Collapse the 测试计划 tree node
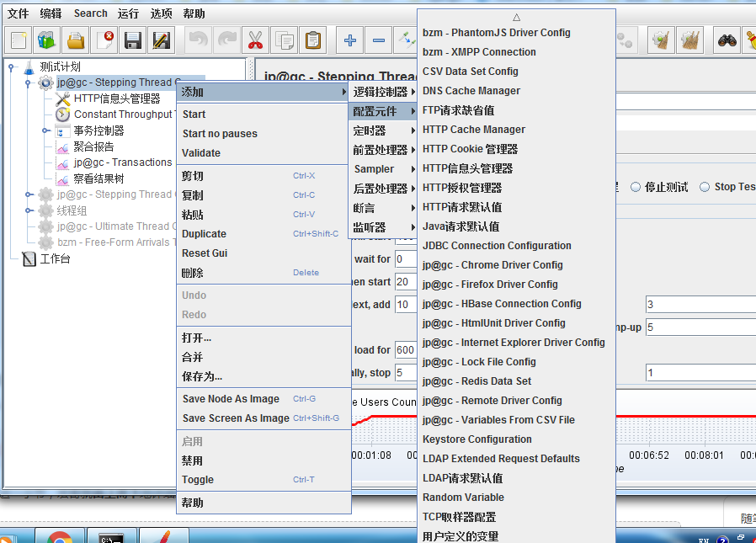Image resolution: width=756 pixels, height=543 pixels. click(11, 67)
